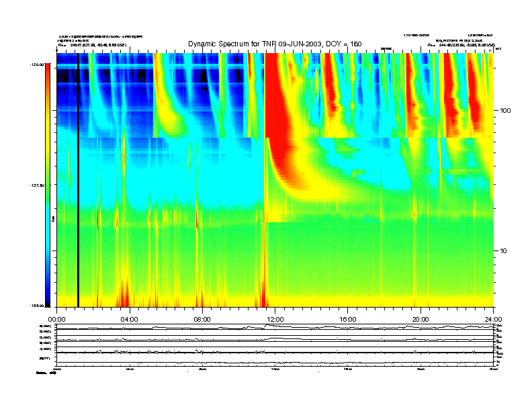
Task: Click the 04:00 time axis label
Action: point(129,320)
